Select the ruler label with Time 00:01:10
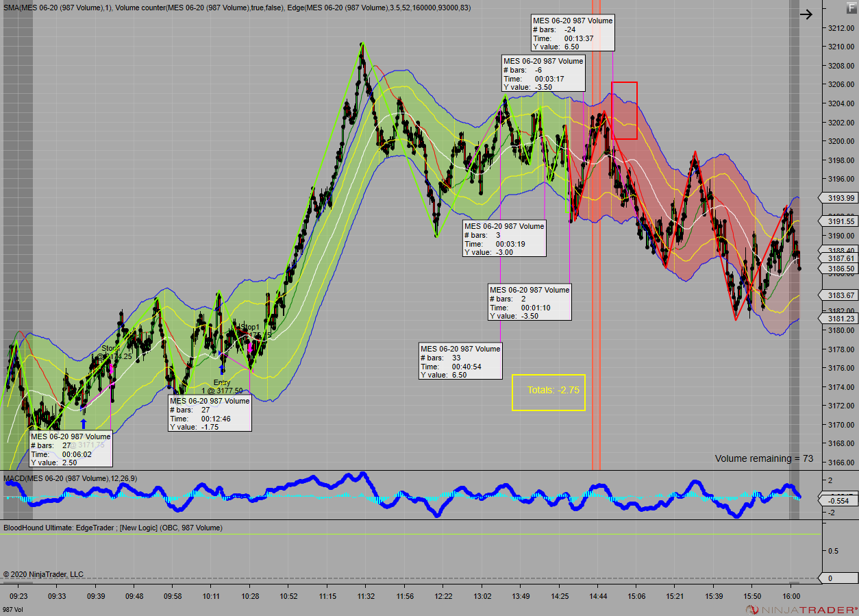 530,302
